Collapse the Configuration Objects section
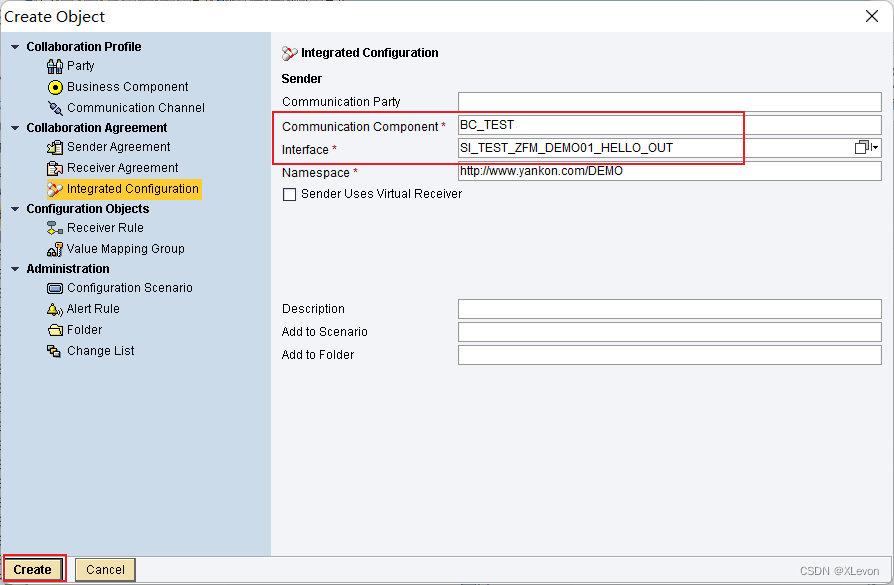894x585 pixels. [x=15, y=209]
